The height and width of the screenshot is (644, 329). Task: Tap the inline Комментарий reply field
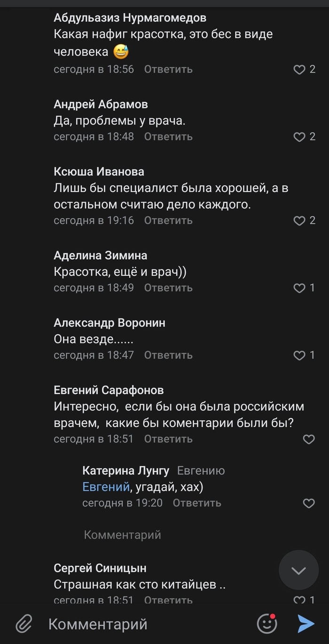click(x=123, y=535)
